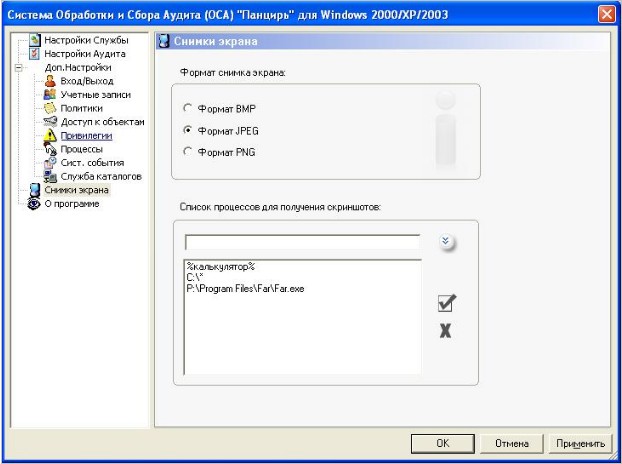
Task: Click the round double-chevron add button
Action: [x=446, y=243]
